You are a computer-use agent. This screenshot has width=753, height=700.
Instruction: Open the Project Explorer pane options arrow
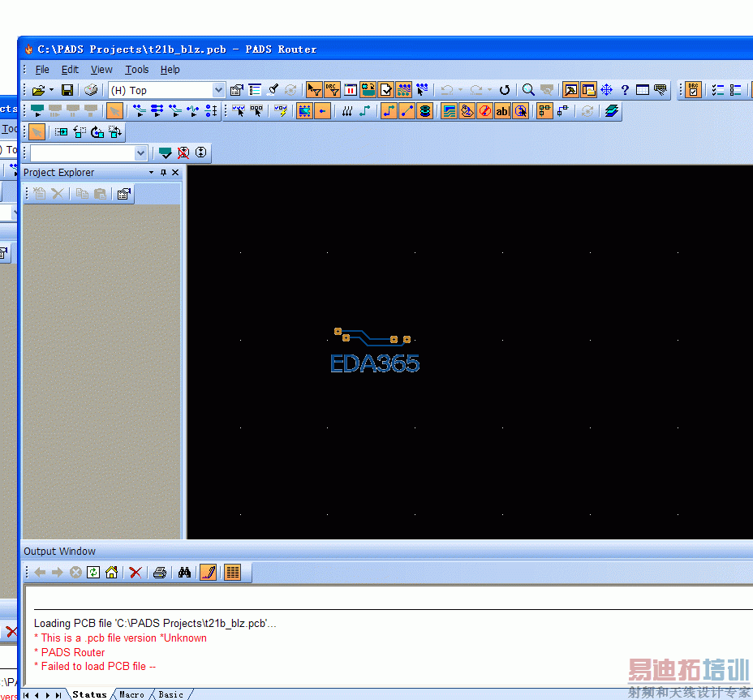coord(151,172)
